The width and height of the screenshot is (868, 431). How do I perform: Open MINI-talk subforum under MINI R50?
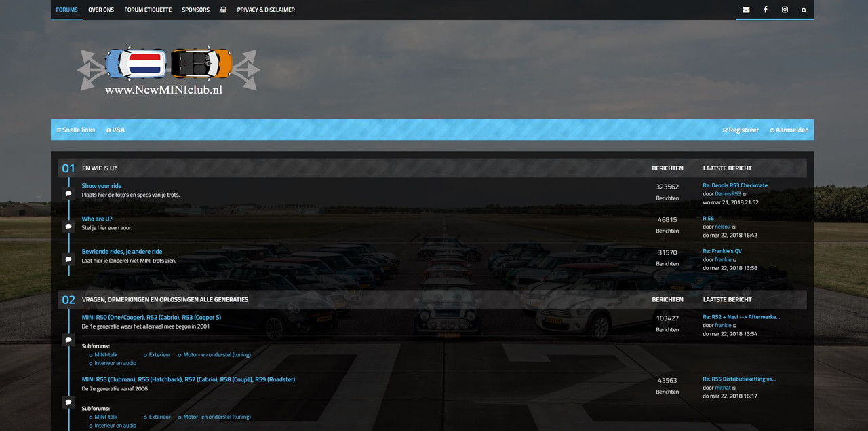(x=106, y=354)
